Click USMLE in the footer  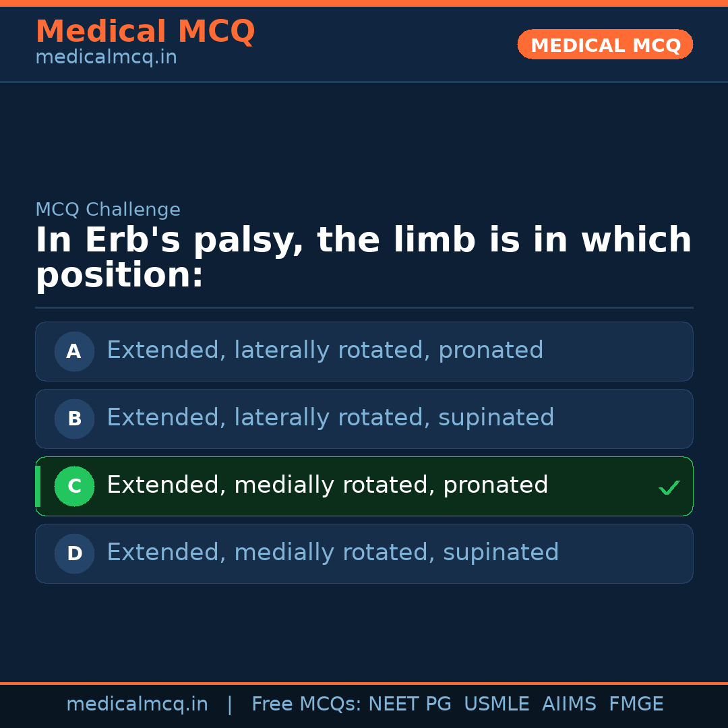tap(497, 704)
